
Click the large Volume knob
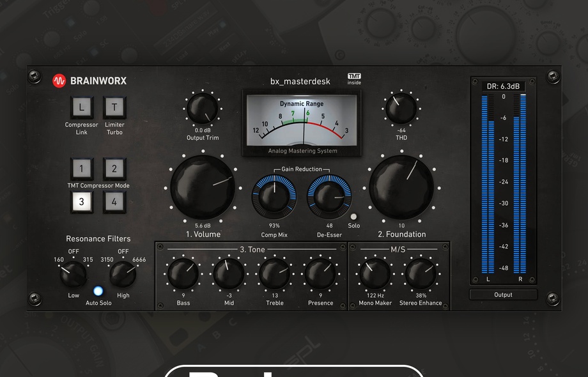[x=203, y=187]
